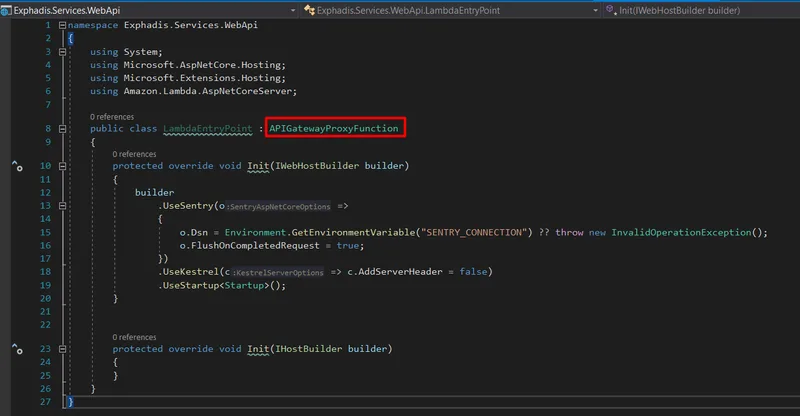The width and height of the screenshot is (800, 416).
Task: Click the class icon beside LambdaEntryPoint dropdown
Action: coord(309,10)
